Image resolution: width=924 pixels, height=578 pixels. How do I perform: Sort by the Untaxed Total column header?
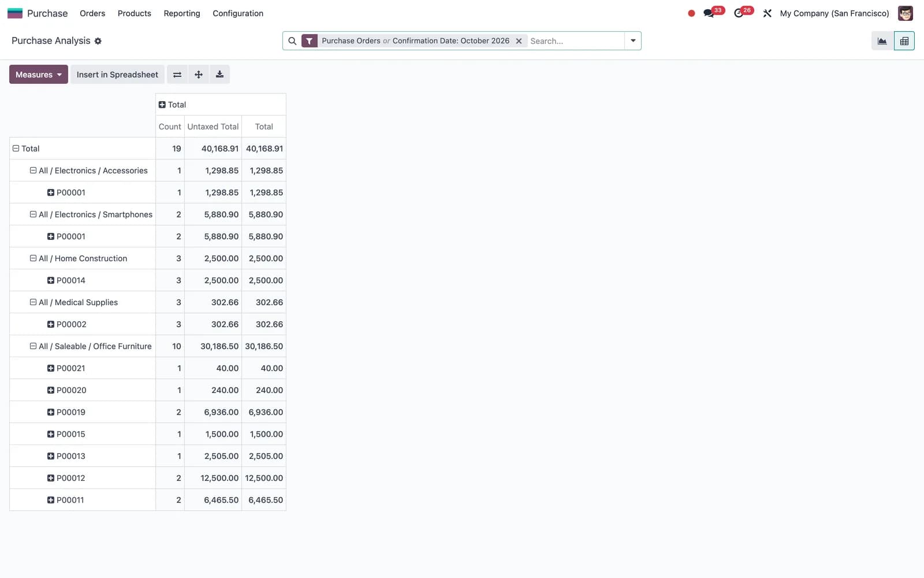(x=213, y=127)
